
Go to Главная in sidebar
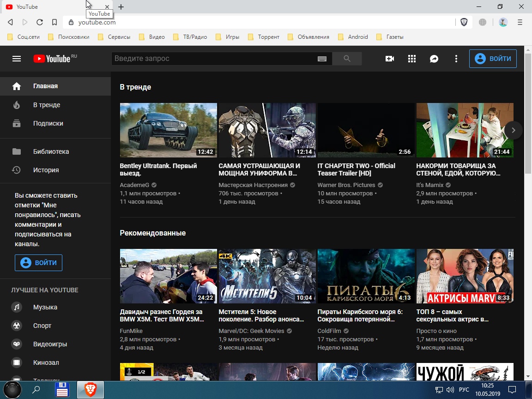[x=55, y=86]
